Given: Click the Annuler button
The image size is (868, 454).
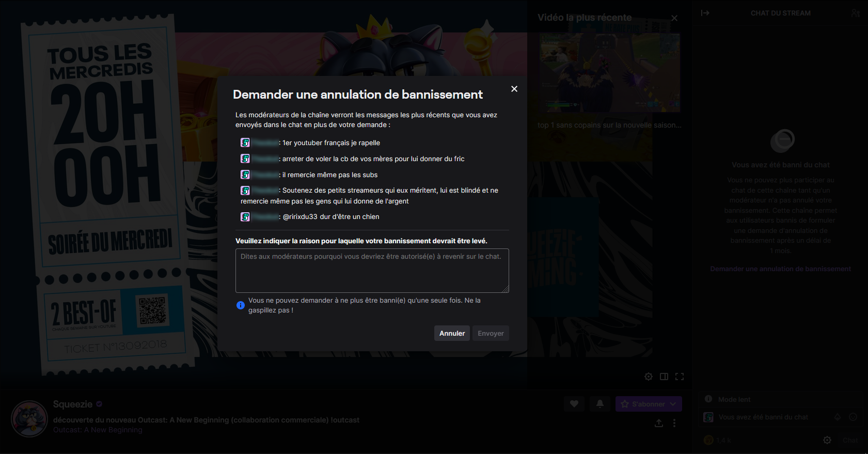Looking at the screenshot, I should point(452,333).
